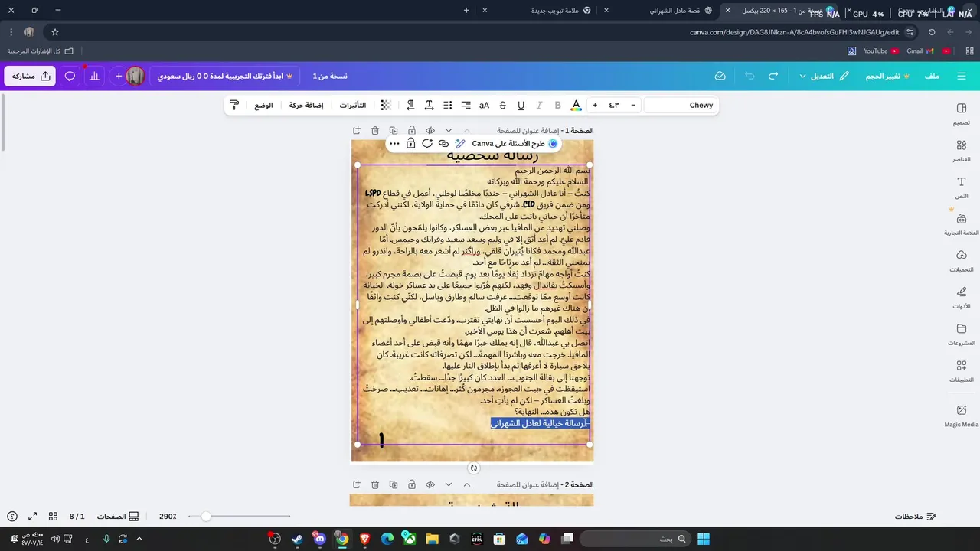Copy style with the paint roller
Image resolution: width=980 pixels, height=551 pixels.
[235, 105]
